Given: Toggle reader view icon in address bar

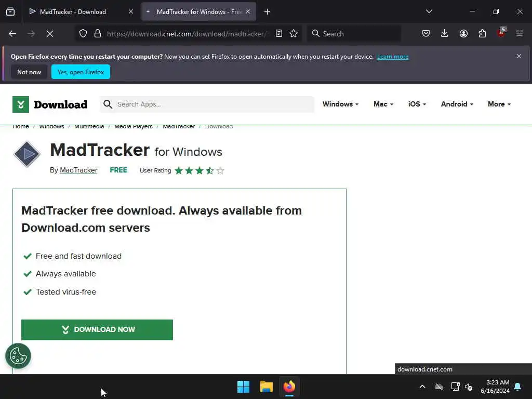Looking at the screenshot, I should coord(279,34).
